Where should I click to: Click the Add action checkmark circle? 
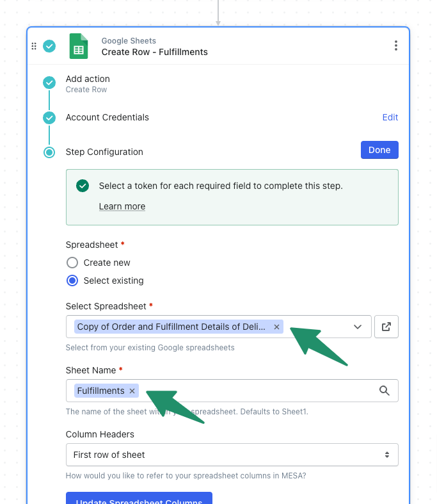(x=49, y=83)
